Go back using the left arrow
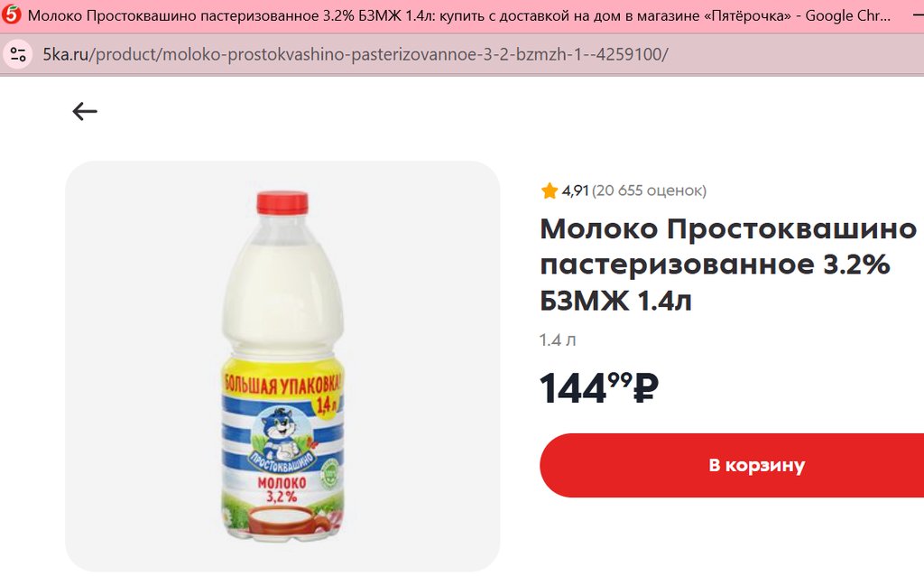Screen dimensions: 924x576 [85, 111]
